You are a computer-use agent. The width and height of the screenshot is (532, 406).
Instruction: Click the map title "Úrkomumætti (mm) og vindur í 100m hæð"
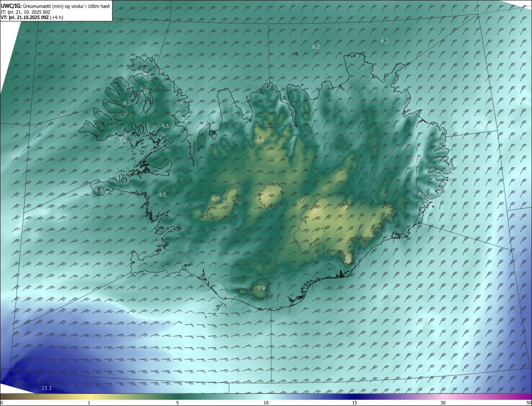click(x=66, y=6)
